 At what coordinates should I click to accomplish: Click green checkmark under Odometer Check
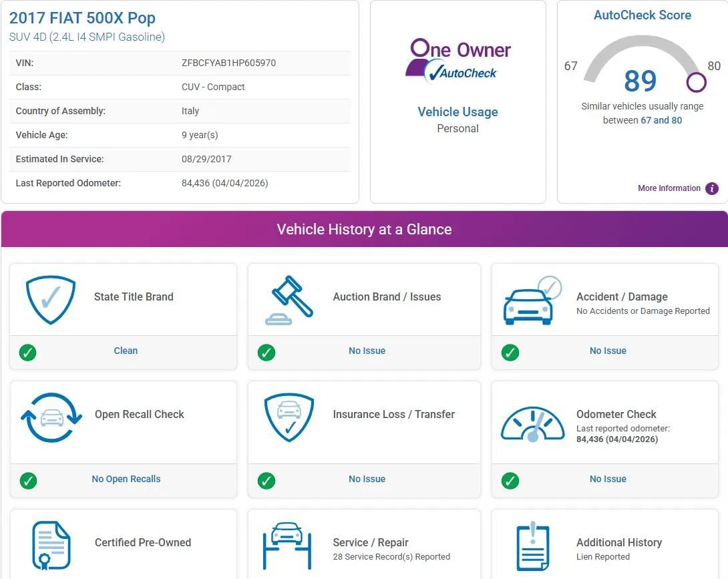point(510,481)
